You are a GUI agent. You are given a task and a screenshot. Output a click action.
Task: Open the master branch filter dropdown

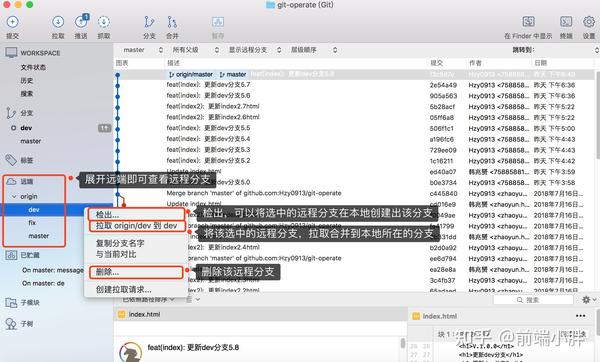click(x=143, y=50)
